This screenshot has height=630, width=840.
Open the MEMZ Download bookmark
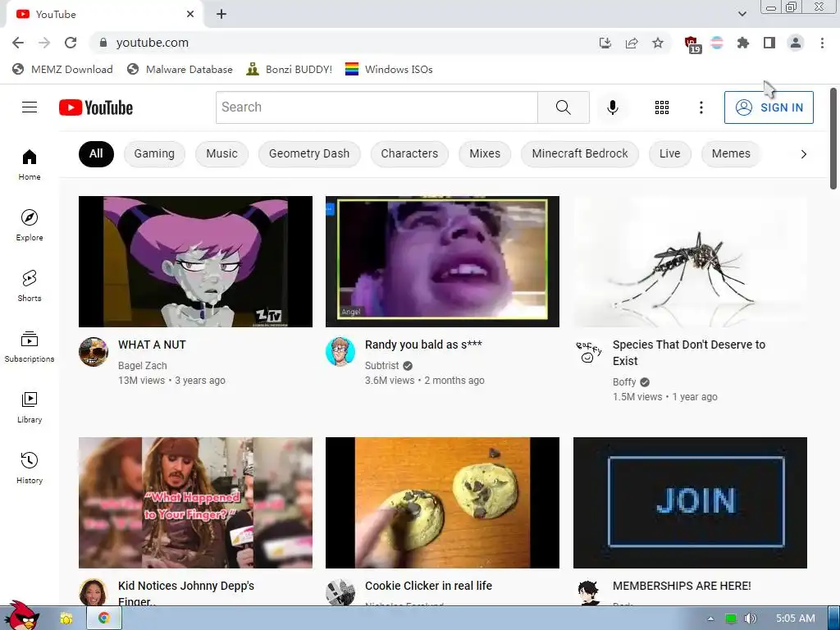(x=62, y=69)
